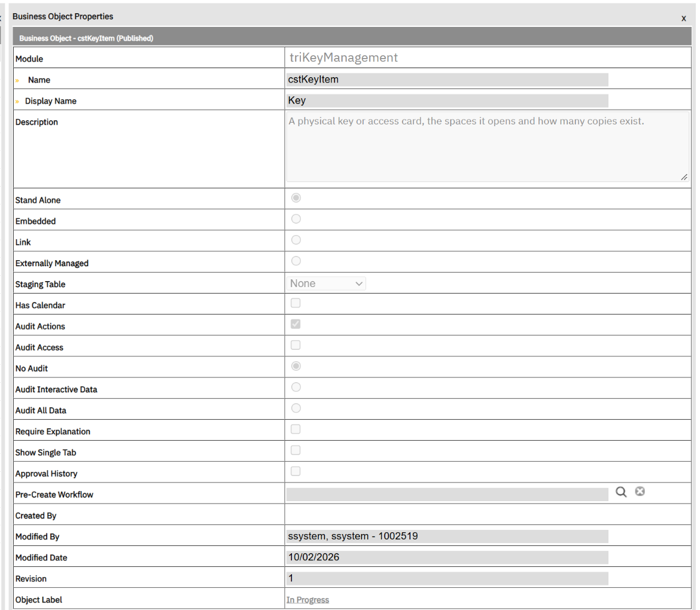This screenshot has height=610, width=700.
Task: Select the Stand Alone radio button
Action: (296, 198)
